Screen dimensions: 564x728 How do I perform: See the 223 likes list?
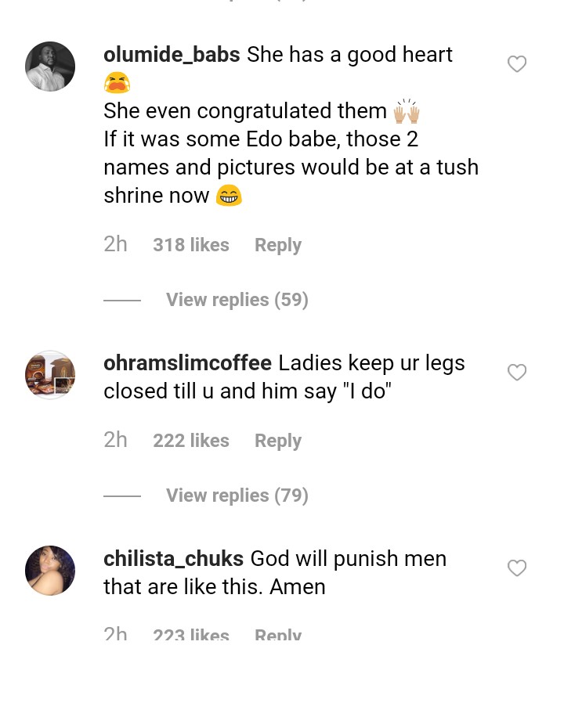pyautogui.click(x=191, y=635)
